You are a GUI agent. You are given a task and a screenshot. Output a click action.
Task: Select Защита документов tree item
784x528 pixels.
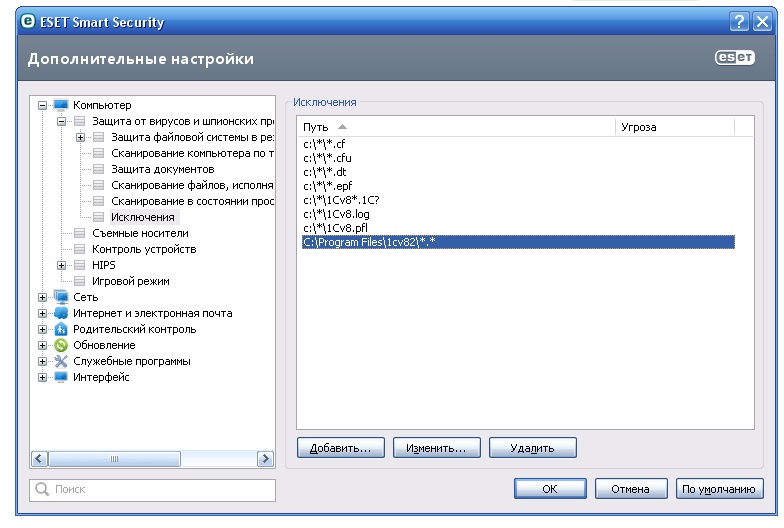click(162, 169)
